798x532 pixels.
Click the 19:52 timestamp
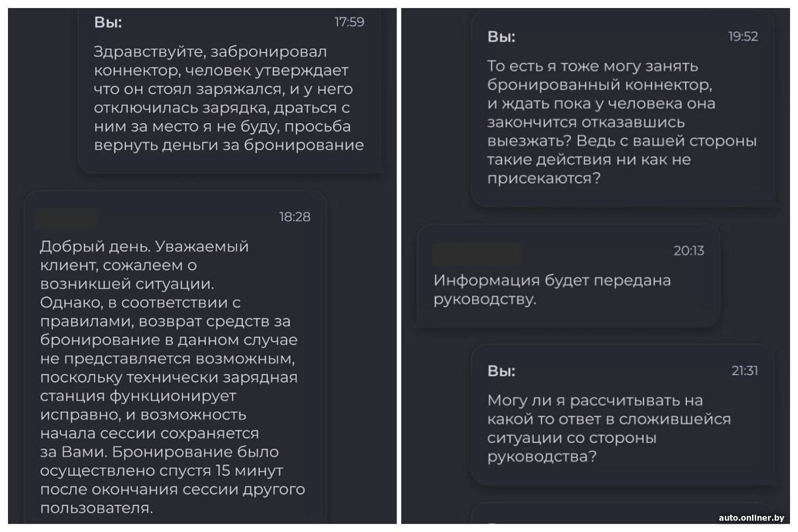pyautogui.click(x=743, y=37)
